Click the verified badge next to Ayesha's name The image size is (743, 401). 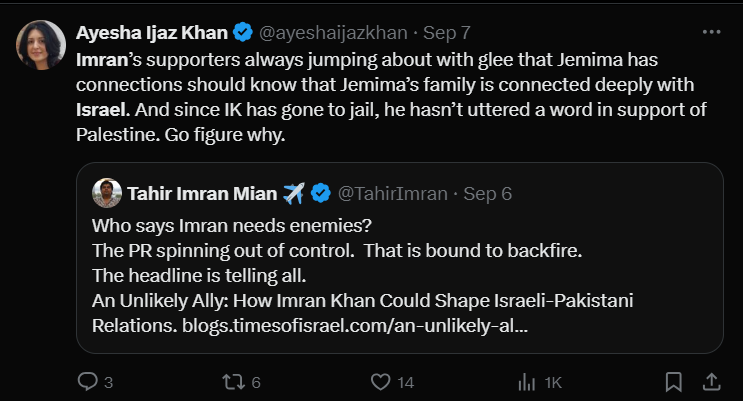(x=241, y=33)
